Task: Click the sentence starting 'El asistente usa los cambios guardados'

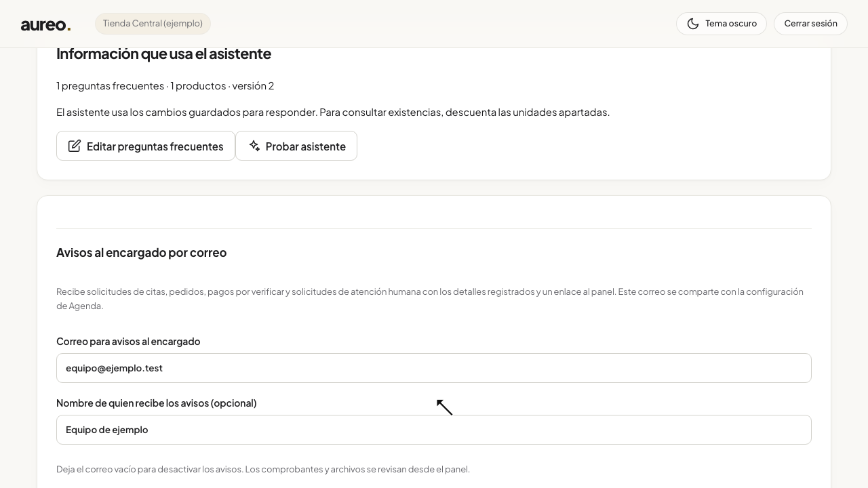Action: 333,112
